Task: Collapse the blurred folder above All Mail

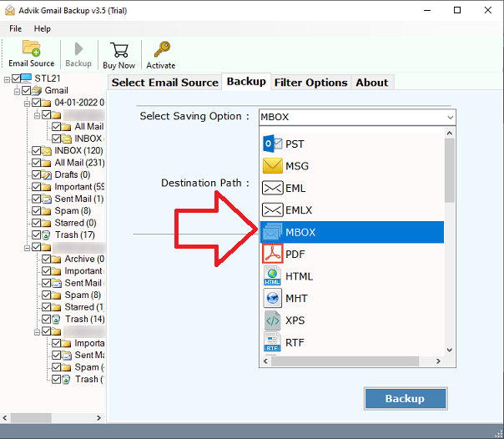Action: [x=37, y=115]
